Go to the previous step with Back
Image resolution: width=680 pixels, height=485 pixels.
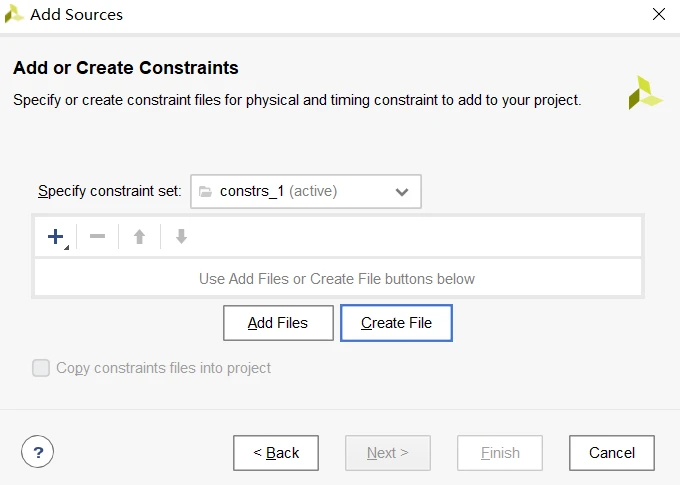point(276,453)
